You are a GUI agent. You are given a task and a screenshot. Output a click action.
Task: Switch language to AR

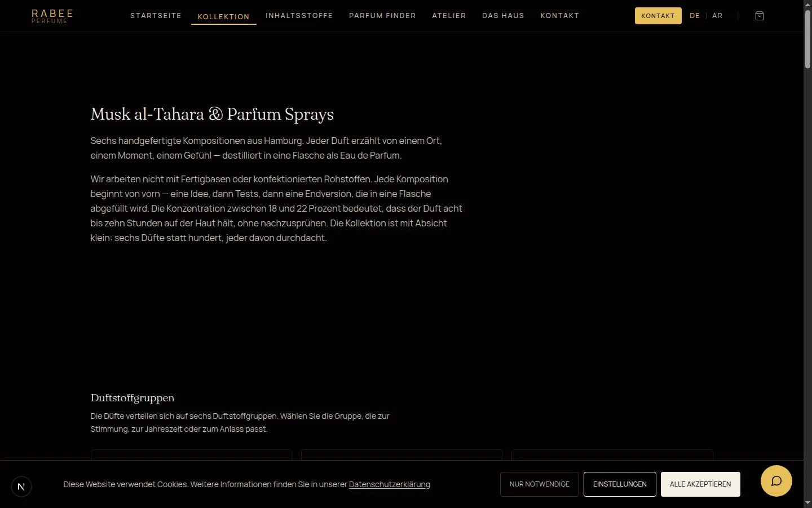[717, 16]
